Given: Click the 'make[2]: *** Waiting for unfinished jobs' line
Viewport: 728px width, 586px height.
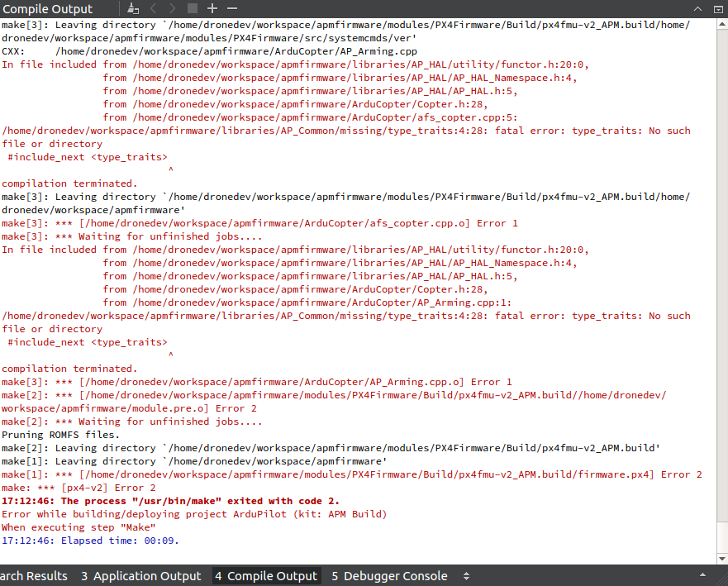Looking at the screenshot, I should 132,422.
